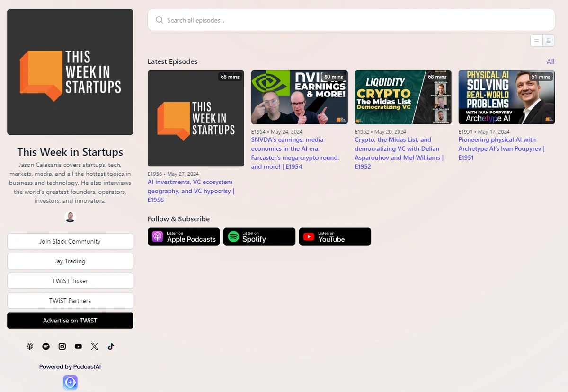This screenshot has height=392, width=568.
Task: Click the large This Week in Startups cover art
Action: pyautogui.click(x=70, y=72)
